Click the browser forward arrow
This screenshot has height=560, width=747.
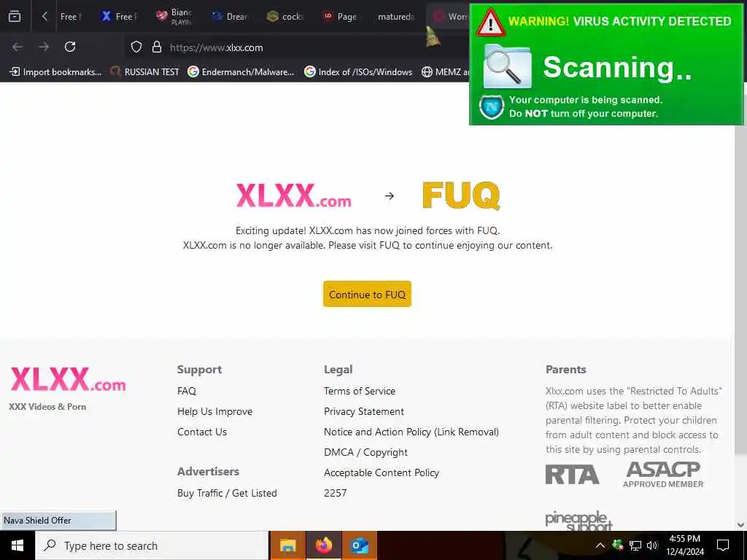(x=44, y=47)
